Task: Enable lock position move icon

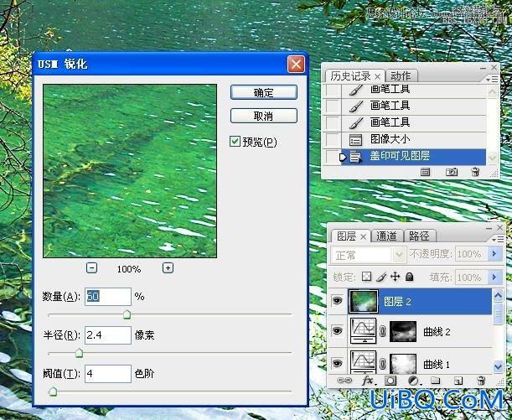Action: point(395,277)
